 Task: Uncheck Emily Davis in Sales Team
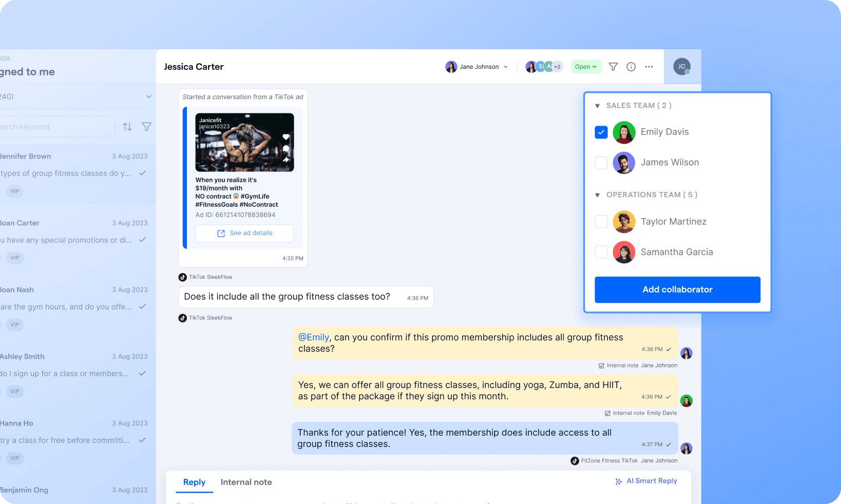(x=601, y=132)
